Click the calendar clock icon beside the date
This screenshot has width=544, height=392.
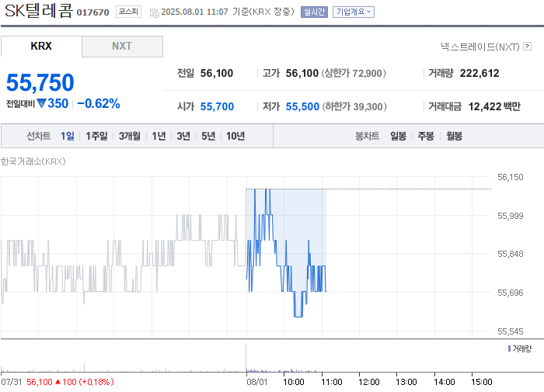(154, 13)
